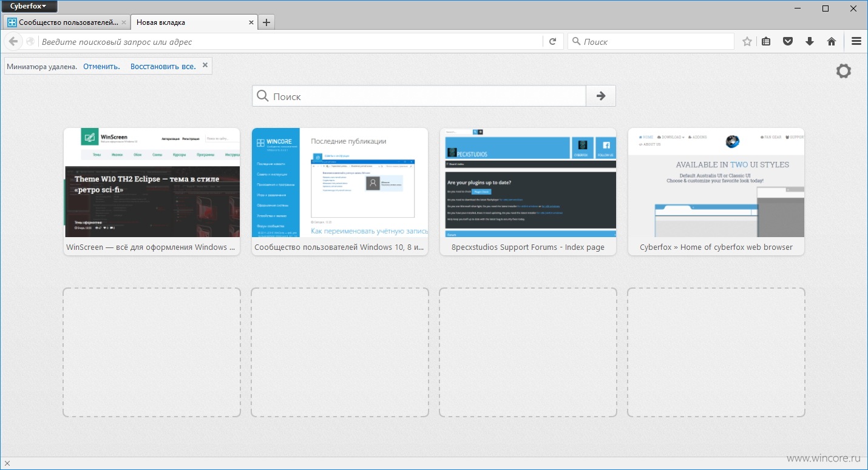Open new tab page settings gear
Viewport: 868px width, 470px height.
pyautogui.click(x=844, y=72)
